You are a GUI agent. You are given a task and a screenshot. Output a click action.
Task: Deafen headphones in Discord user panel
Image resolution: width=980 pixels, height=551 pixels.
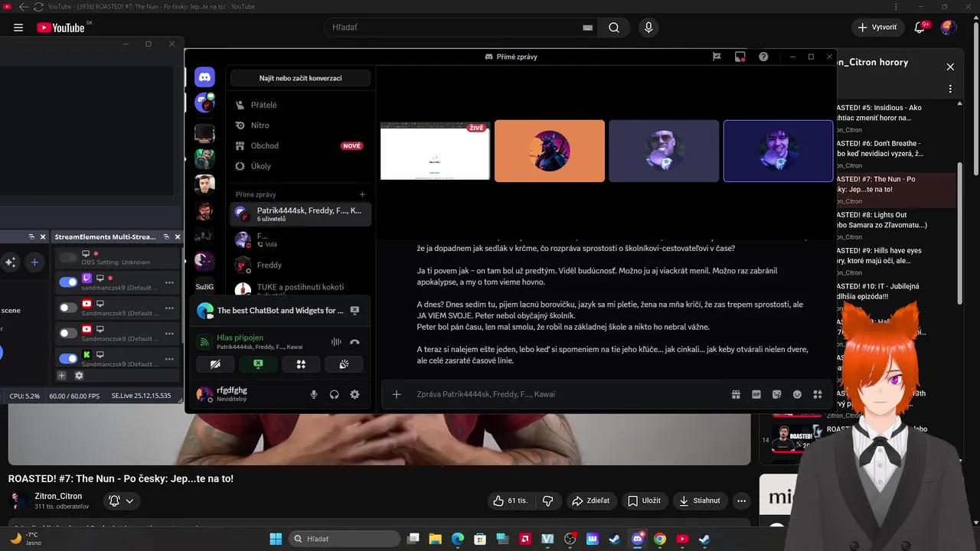335,394
